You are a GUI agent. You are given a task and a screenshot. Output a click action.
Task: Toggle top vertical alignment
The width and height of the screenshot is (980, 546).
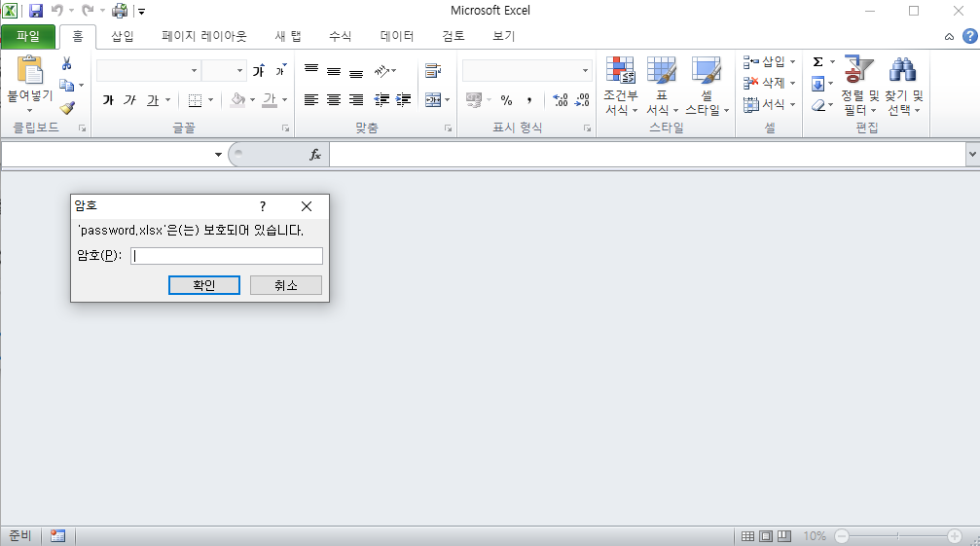tap(311, 71)
